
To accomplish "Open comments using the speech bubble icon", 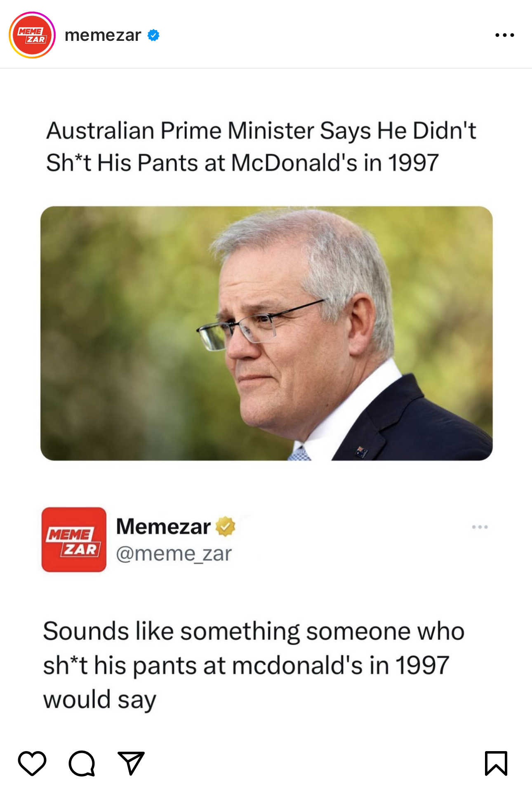I will [x=82, y=763].
